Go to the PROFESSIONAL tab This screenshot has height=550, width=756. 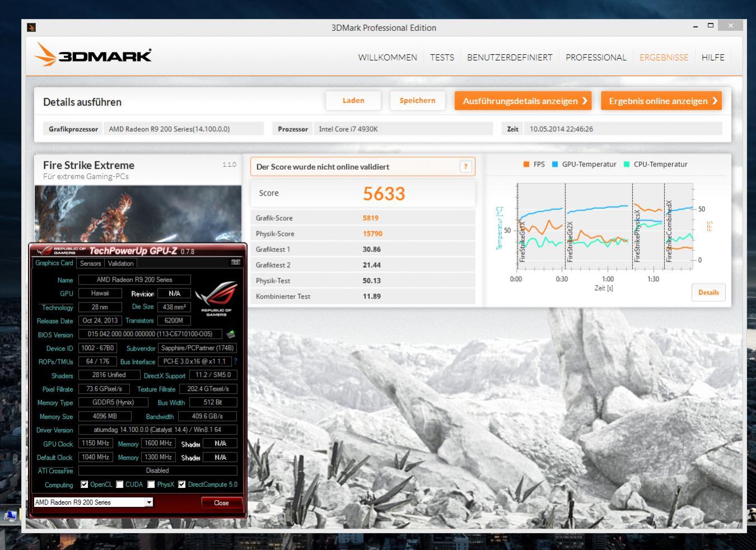(x=596, y=57)
